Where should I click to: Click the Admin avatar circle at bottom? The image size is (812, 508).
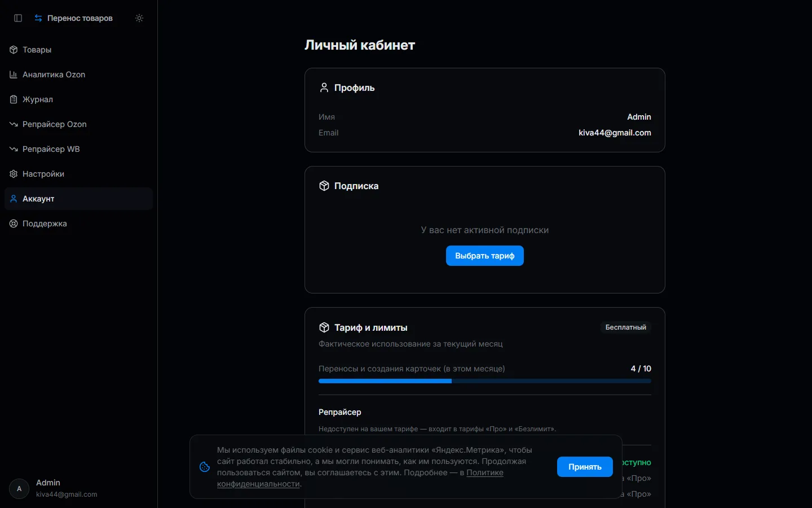[x=19, y=489]
